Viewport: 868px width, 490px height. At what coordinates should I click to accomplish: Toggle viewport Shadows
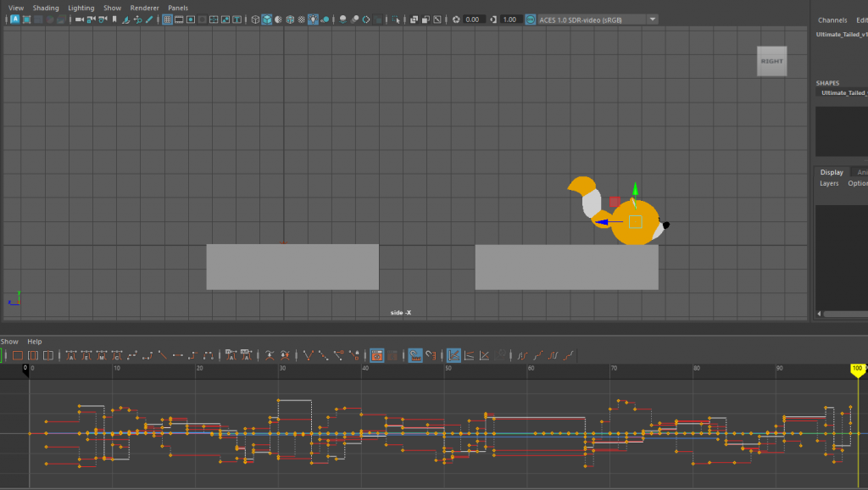(x=325, y=19)
